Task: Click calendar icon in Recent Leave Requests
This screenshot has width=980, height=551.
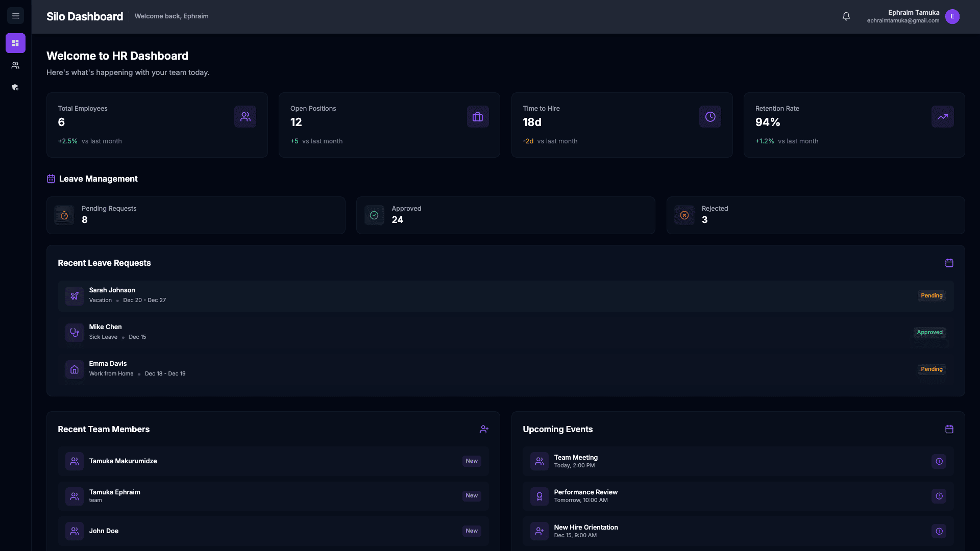Action: tap(949, 263)
